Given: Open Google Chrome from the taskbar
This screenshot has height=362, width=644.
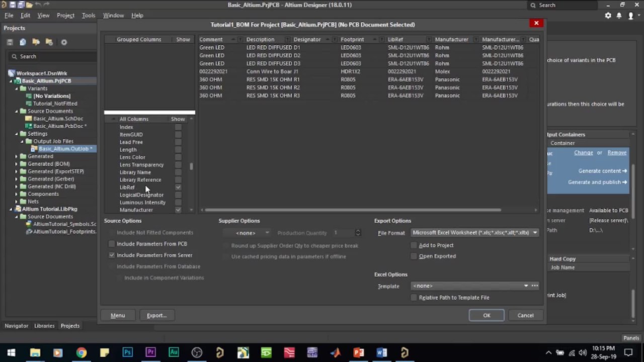Looking at the screenshot, I should 81,352.
